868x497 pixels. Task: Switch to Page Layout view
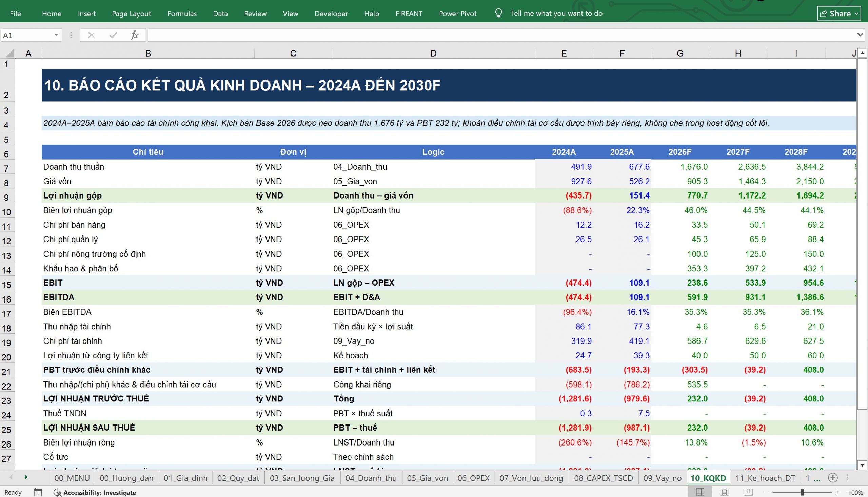[x=724, y=492]
